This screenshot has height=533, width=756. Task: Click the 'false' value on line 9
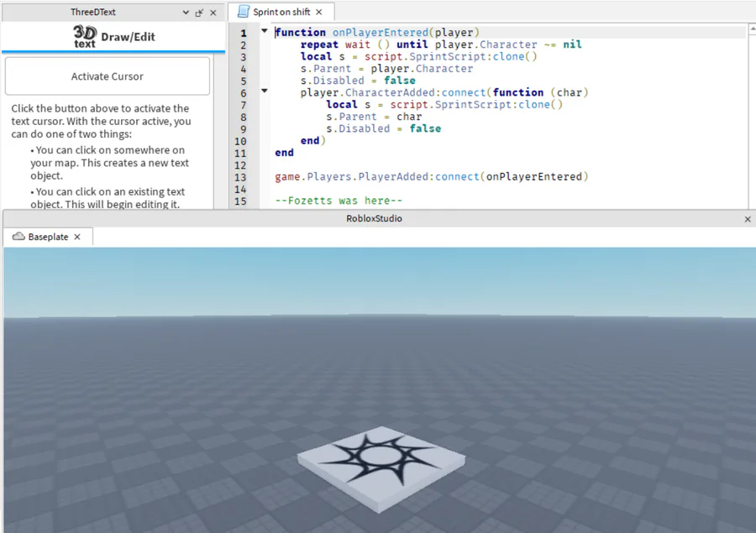[425, 128]
